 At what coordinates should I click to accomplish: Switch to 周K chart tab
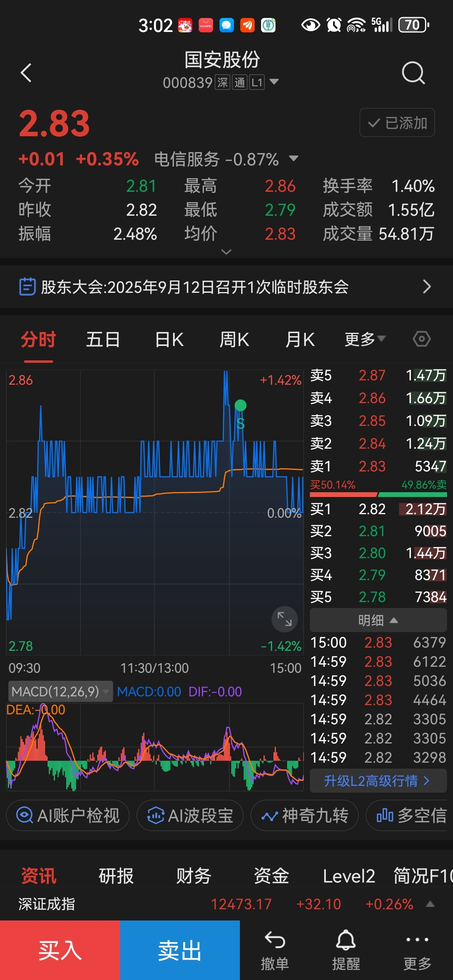click(234, 340)
